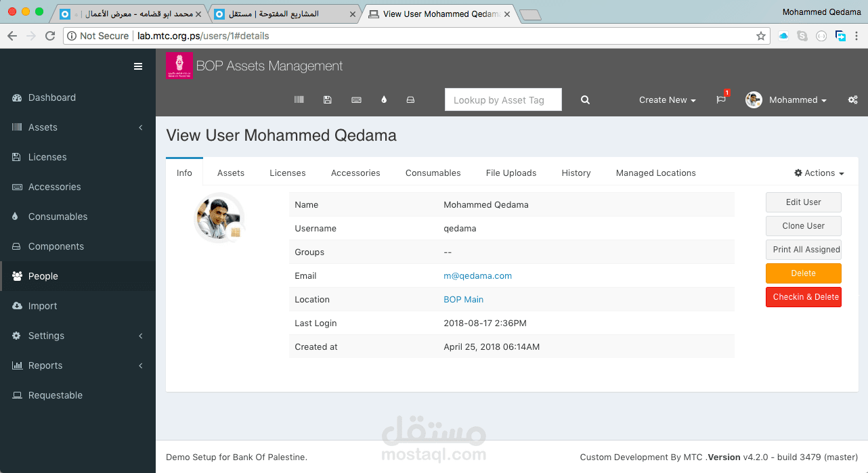Open the File Uploads tab
The height and width of the screenshot is (473, 868).
pyautogui.click(x=511, y=173)
